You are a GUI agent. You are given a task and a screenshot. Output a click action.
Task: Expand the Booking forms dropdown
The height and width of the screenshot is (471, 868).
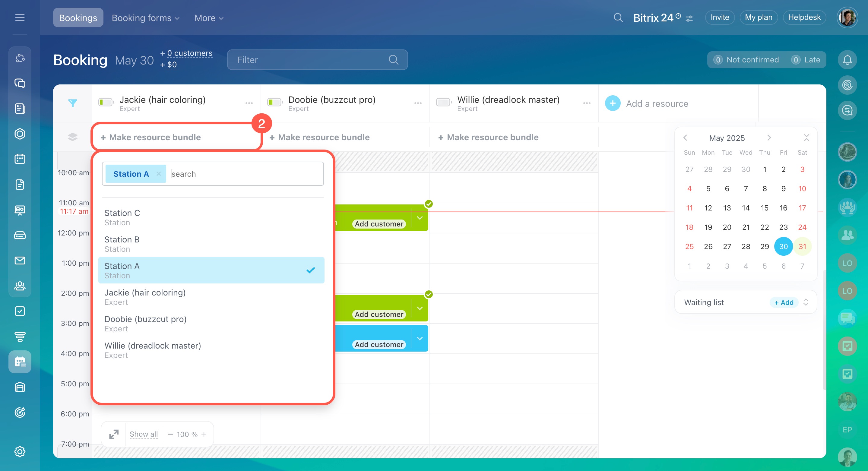(x=146, y=18)
